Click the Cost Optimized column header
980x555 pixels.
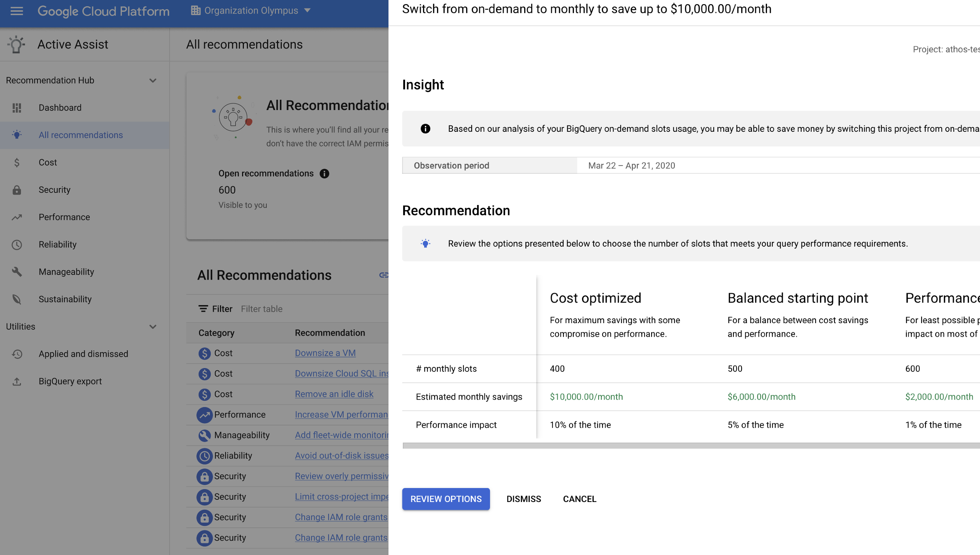[x=596, y=298]
